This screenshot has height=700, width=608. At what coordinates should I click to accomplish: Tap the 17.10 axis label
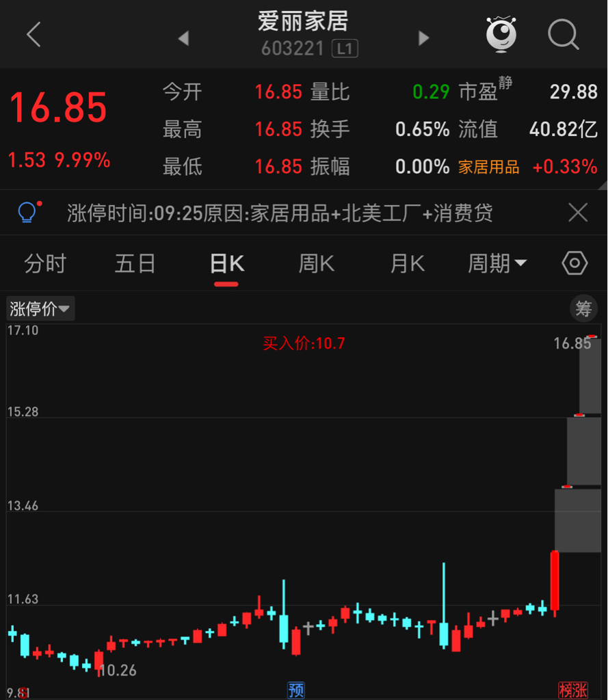point(23,330)
